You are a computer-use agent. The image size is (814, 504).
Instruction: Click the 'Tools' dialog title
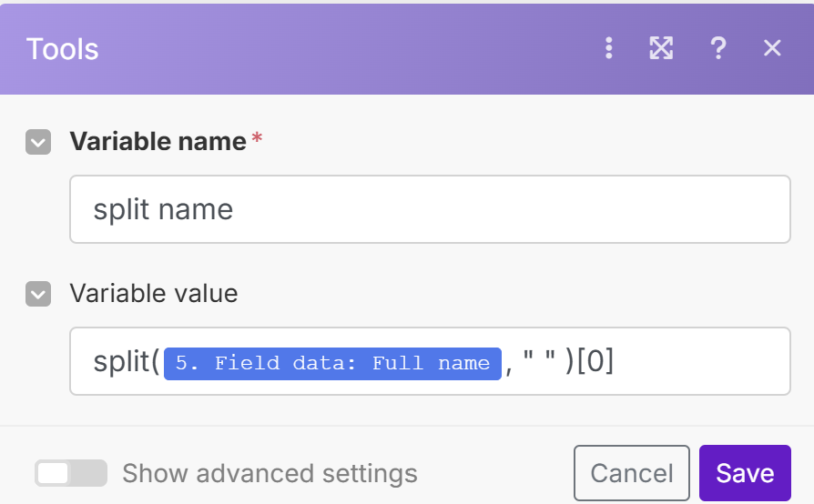[63, 49]
